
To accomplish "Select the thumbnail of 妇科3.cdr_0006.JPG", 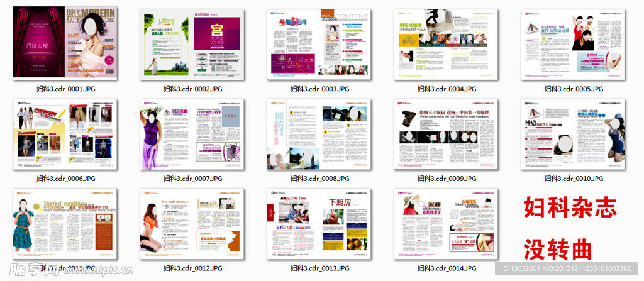I will point(65,134).
